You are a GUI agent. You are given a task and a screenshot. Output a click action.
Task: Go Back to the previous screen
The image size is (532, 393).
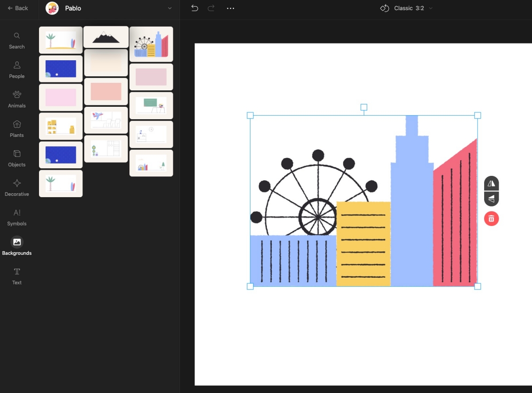point(18,8)
